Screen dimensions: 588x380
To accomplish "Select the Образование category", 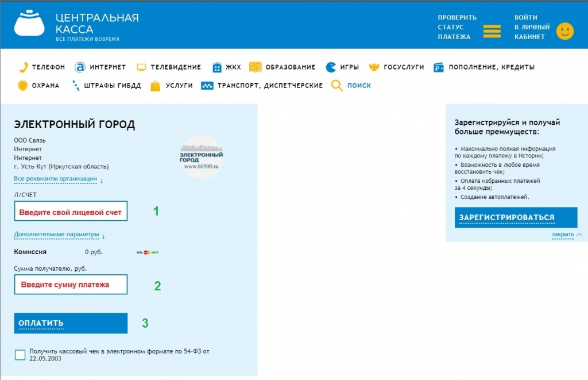I will click(290, 67).
